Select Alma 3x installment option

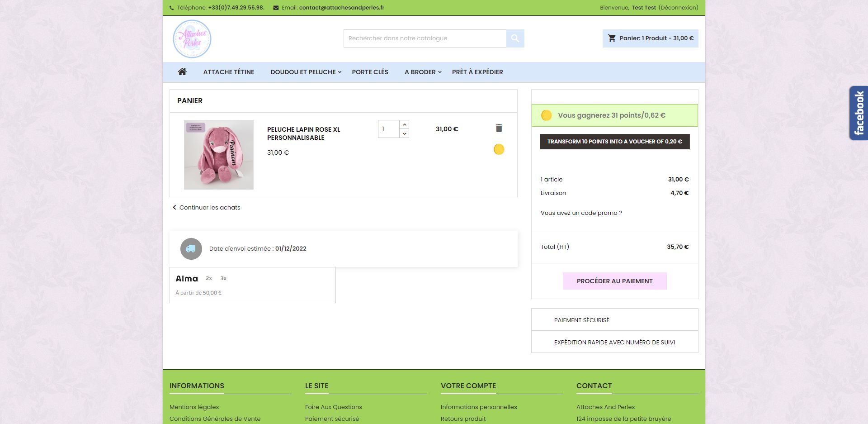coord(223,278)
